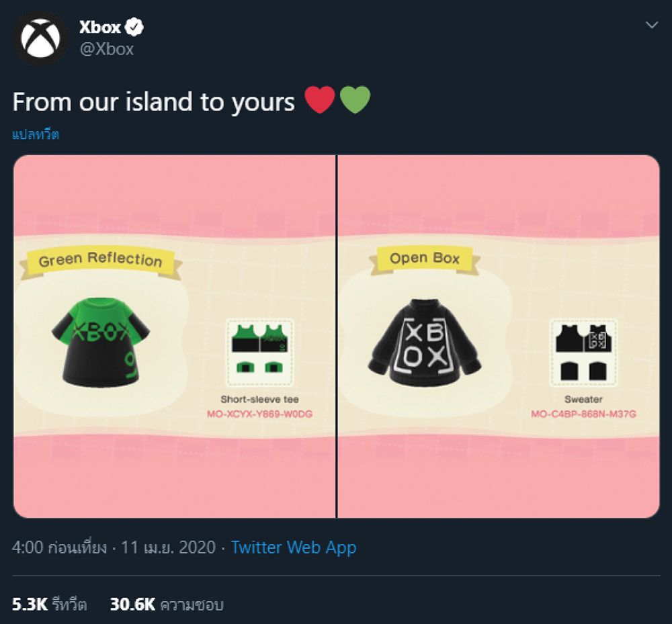Click the design code MO-XCYX-Y869-W0DG
This screenshot has width=672, height=624.
[x=259, y=414]
